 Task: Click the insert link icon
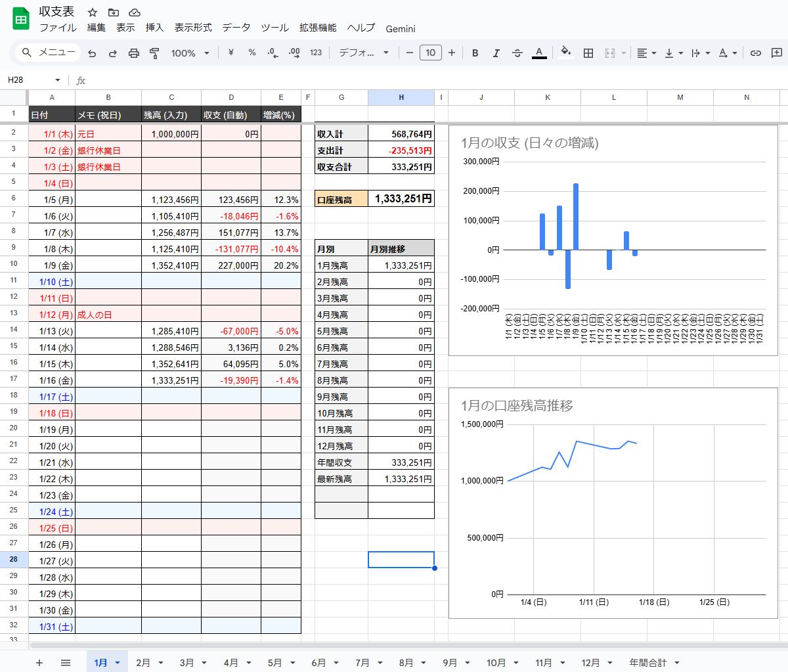pyautogui.click(x=756, y=53)
